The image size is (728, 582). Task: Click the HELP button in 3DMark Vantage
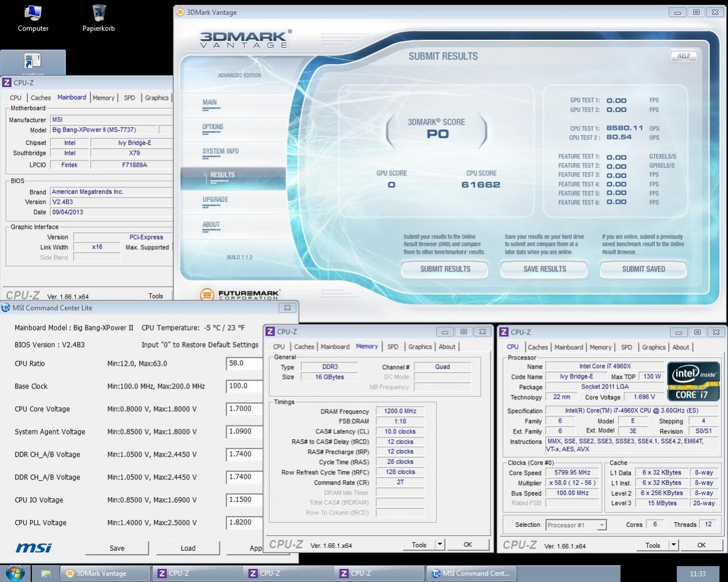click(684, 56)
